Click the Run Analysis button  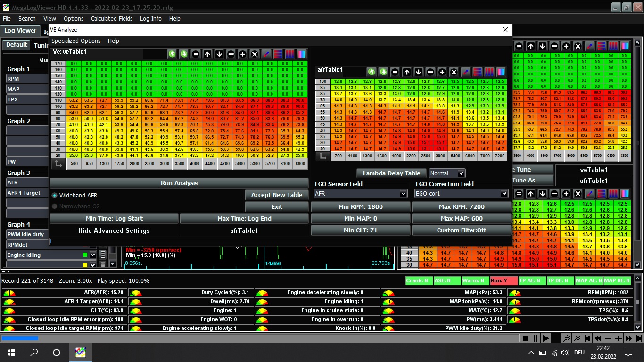tap(179, 183)
